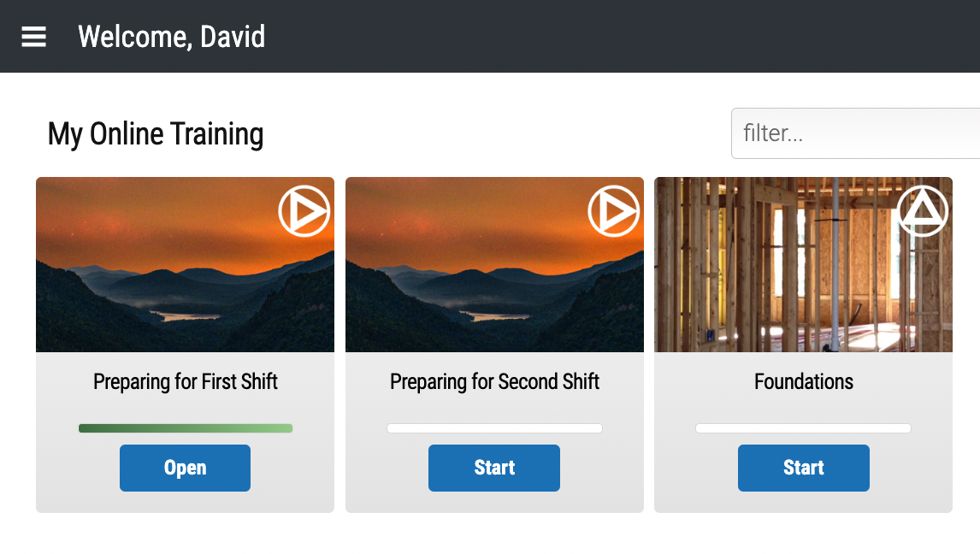Click the Preparing for First Shift sunset thumbnail
This screenshot has height=554, width=980.
click(x=185, y=265)
